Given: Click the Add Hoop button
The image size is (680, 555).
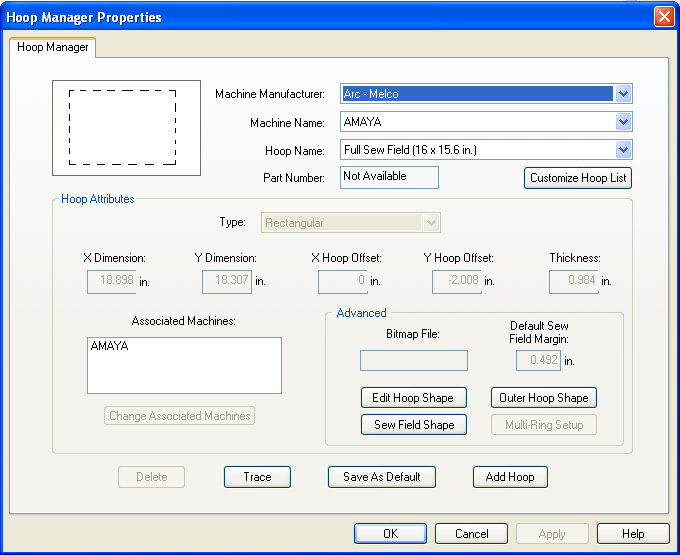Looking at the screenshot, I should coord(510,477).
